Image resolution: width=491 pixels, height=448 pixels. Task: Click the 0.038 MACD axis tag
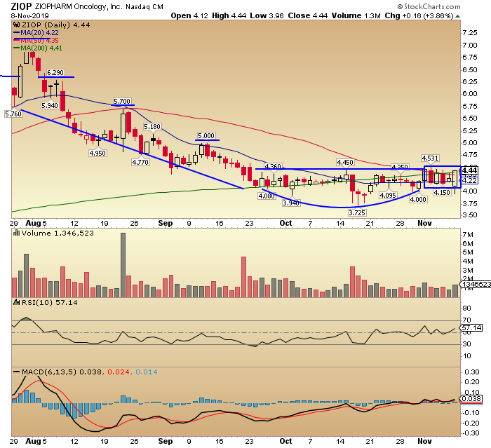tap(471, 399)
